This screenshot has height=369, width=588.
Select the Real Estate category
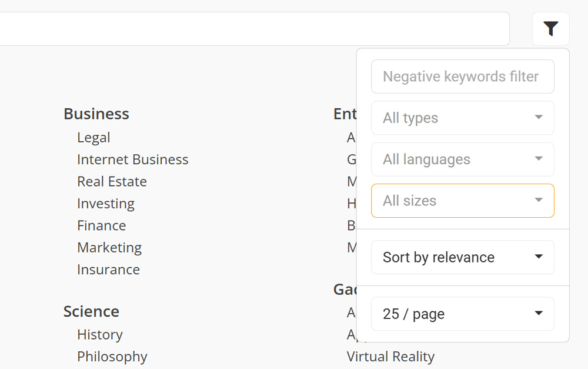[x=112, y=181]
